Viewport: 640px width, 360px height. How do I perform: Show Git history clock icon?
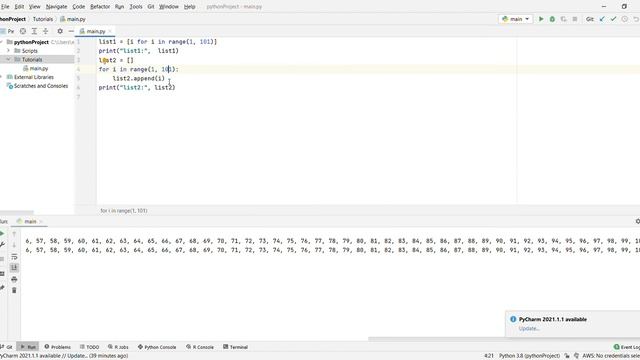pos(624,19)
